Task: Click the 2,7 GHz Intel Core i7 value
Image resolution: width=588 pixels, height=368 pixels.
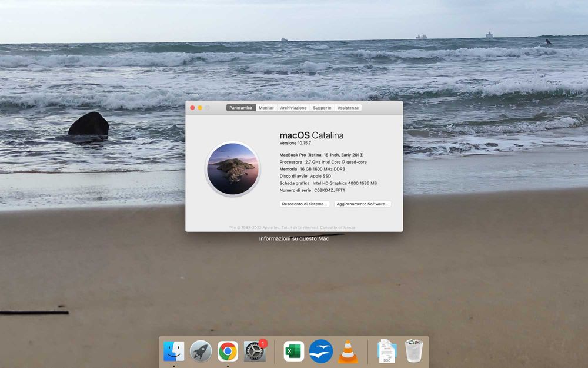Action: [x=336, y=162]
